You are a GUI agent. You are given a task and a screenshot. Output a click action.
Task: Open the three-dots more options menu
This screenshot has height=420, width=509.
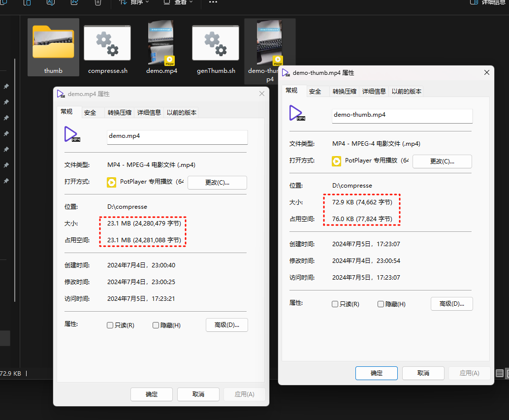(213, 2)
